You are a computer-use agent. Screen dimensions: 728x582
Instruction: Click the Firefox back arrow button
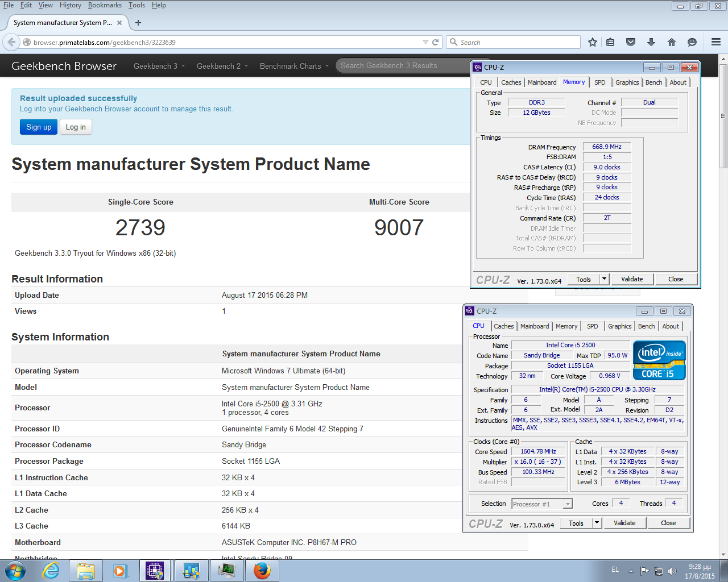11,42
